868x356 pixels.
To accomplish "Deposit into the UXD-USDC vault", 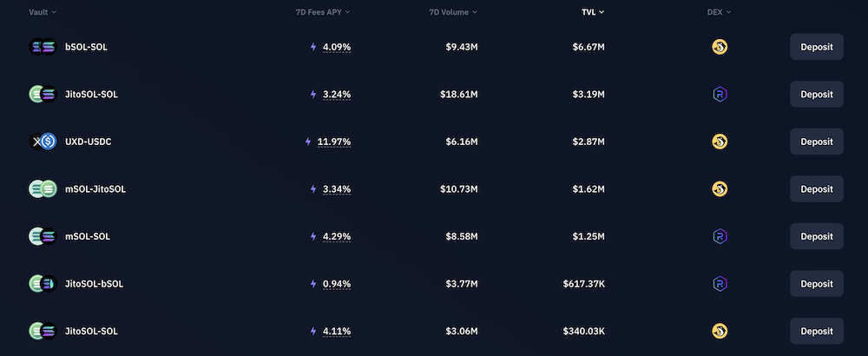I will click(816, 142).
